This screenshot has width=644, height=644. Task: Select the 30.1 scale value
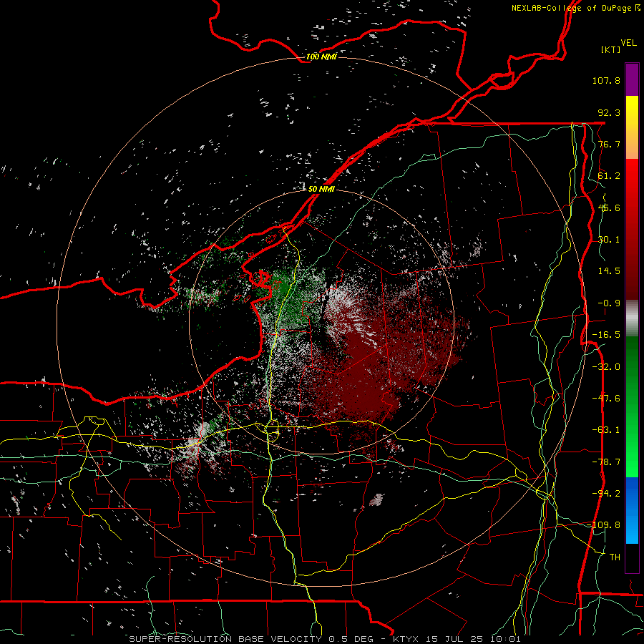609,240
